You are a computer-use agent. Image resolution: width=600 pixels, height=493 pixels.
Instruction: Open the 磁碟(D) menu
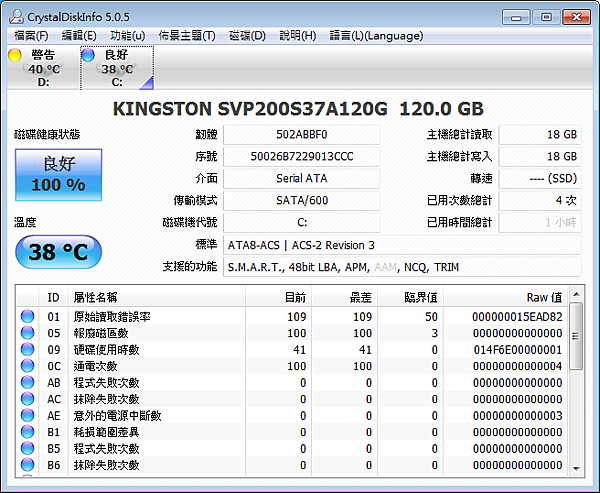(247, 36)
